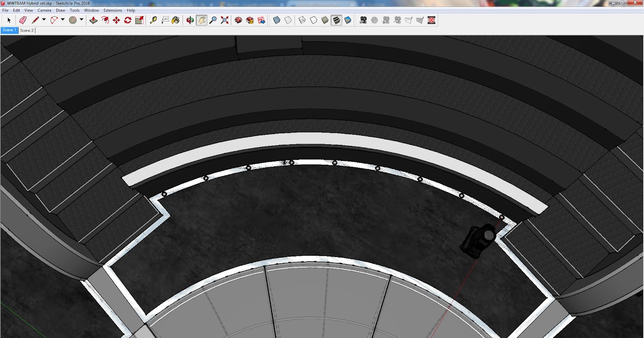
Task: Open the Extensions menu
Action: [113, 10]
